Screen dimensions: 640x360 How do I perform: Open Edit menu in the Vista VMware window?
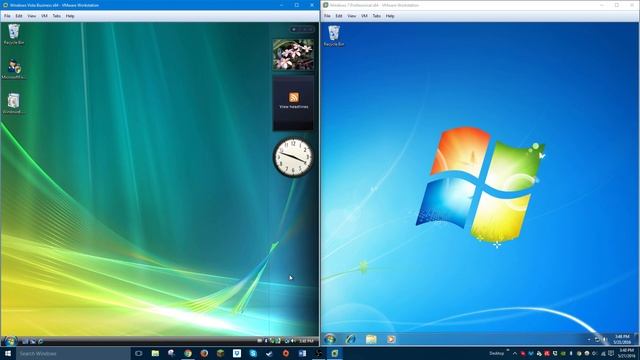[x=19, y=16]
